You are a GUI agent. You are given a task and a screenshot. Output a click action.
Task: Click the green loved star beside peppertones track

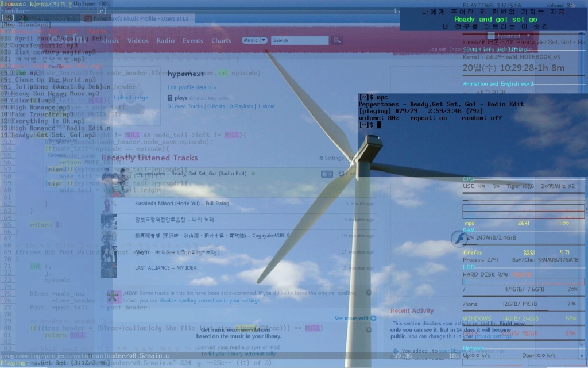point(253,174)
